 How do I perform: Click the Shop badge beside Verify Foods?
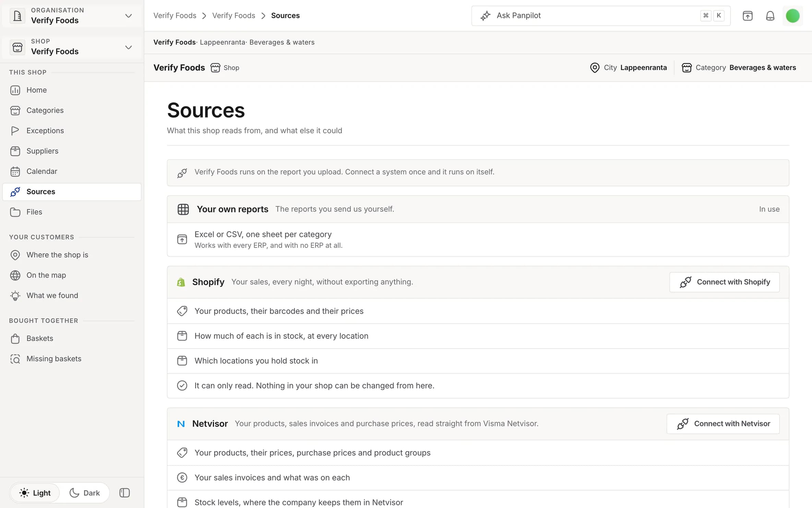click(x=225, y=68)
